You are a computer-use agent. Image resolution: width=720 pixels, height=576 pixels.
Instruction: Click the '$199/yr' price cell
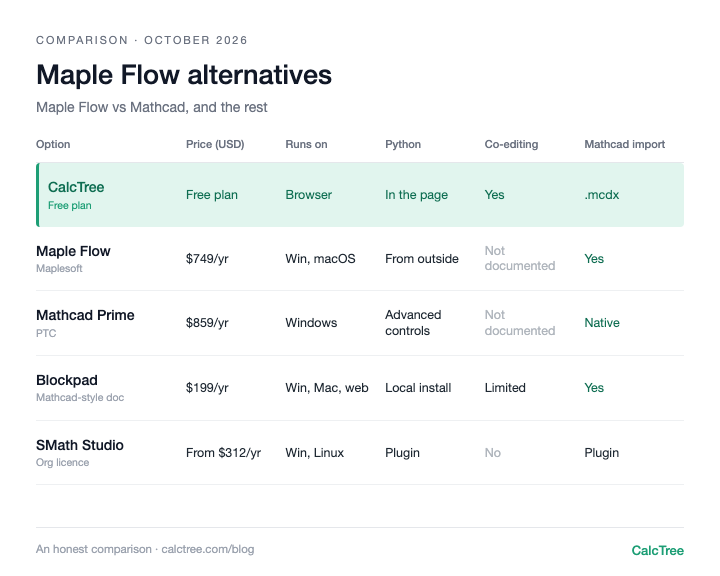click(x=207, y=388)
